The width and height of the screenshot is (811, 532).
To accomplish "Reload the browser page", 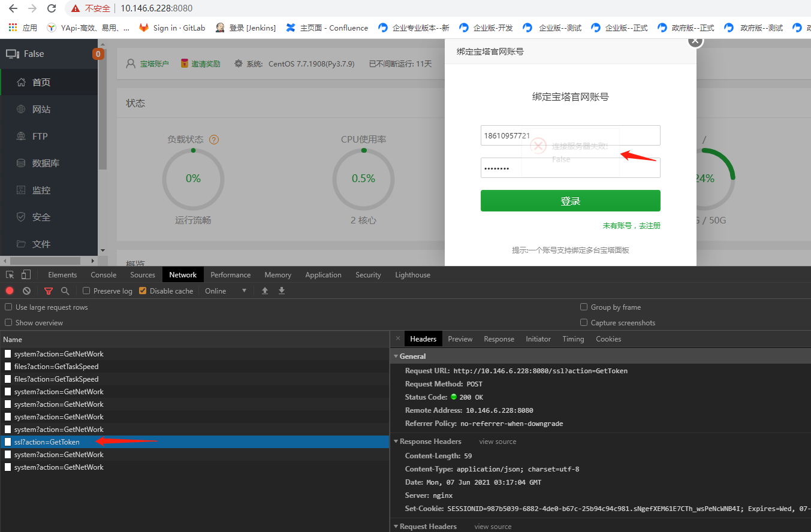I will pos(52,8).
